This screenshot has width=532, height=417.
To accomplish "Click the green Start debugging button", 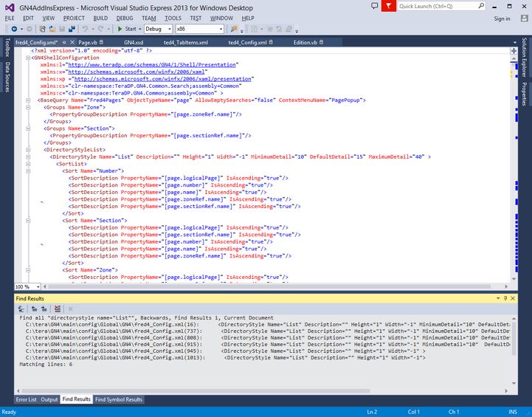I will coord(127,30).
